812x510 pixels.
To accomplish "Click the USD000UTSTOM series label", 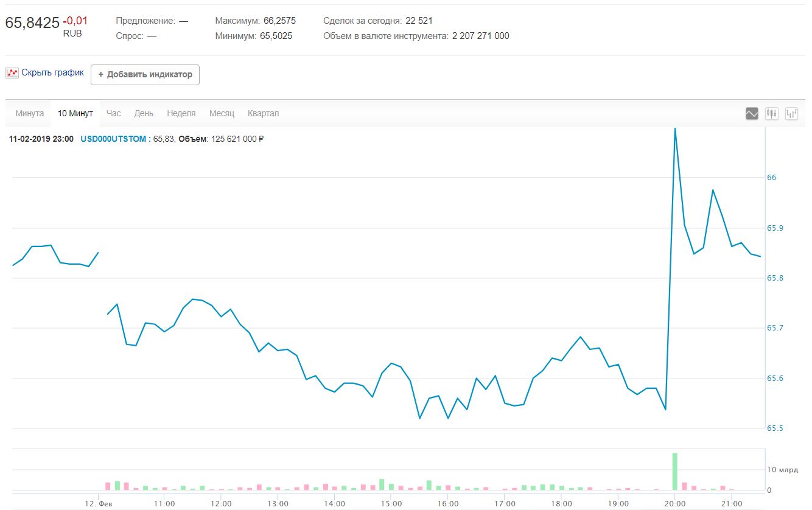I will 113,139.
